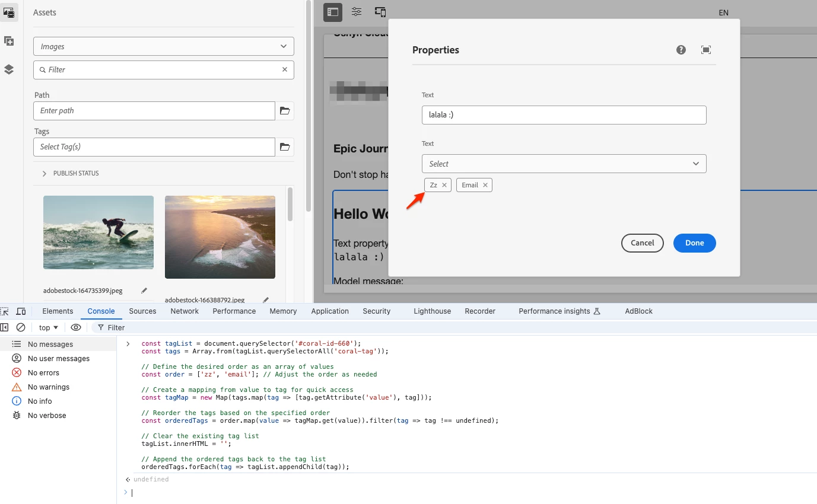Open the AdBlock tab

(639, 311)
